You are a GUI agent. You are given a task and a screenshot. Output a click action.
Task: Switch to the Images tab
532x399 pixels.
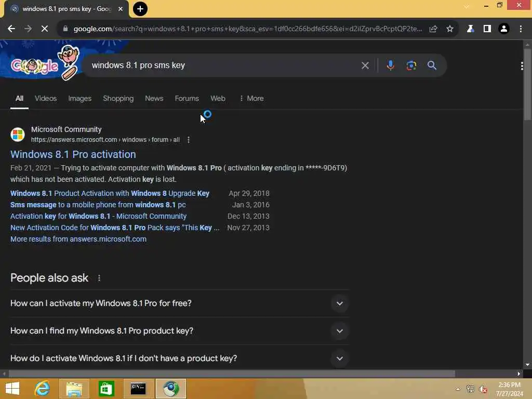pos(79,98)
